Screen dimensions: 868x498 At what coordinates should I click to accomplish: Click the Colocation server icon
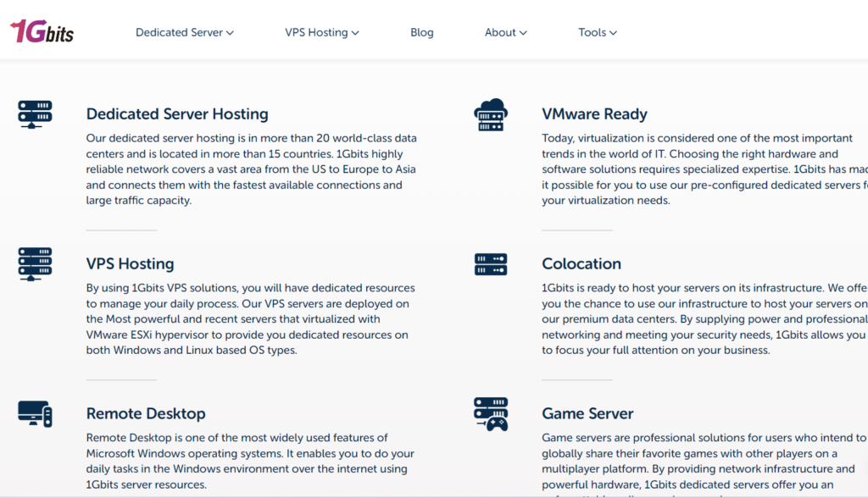[x=491, y=264]
